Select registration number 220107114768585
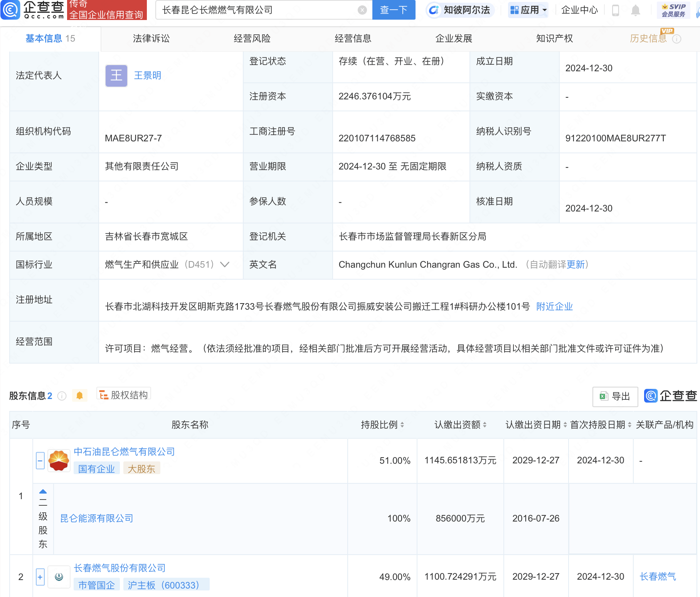Image resolution: width=700 pixels, height=597 pixels. 377,138
